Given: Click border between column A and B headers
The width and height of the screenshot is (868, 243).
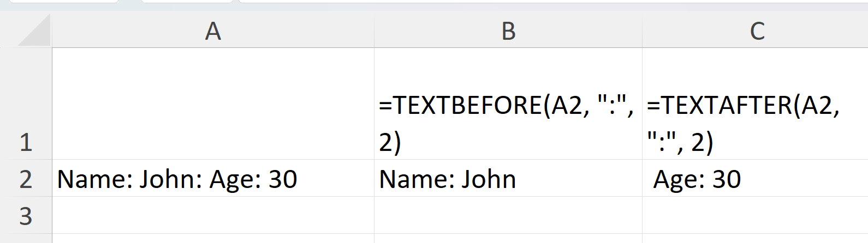Looking at the screenshot, I should tap(374, 31).
